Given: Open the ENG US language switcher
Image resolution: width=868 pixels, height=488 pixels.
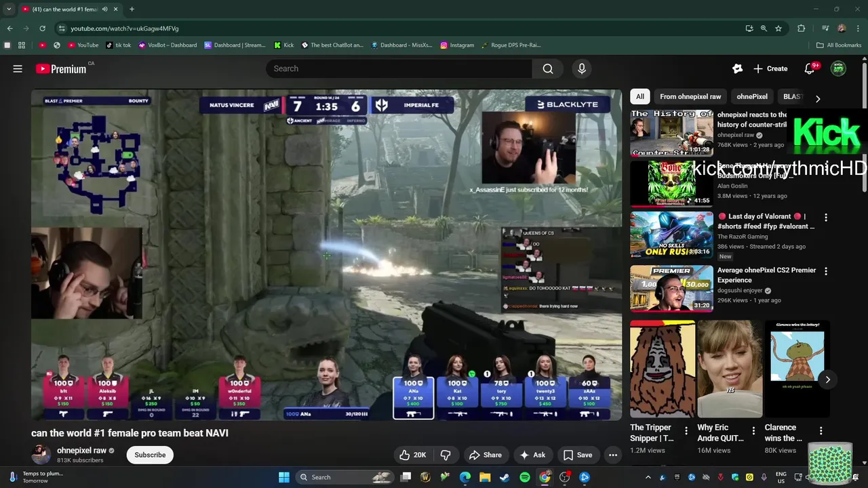Looking at the screenshot, I should (x=781, y=477).
